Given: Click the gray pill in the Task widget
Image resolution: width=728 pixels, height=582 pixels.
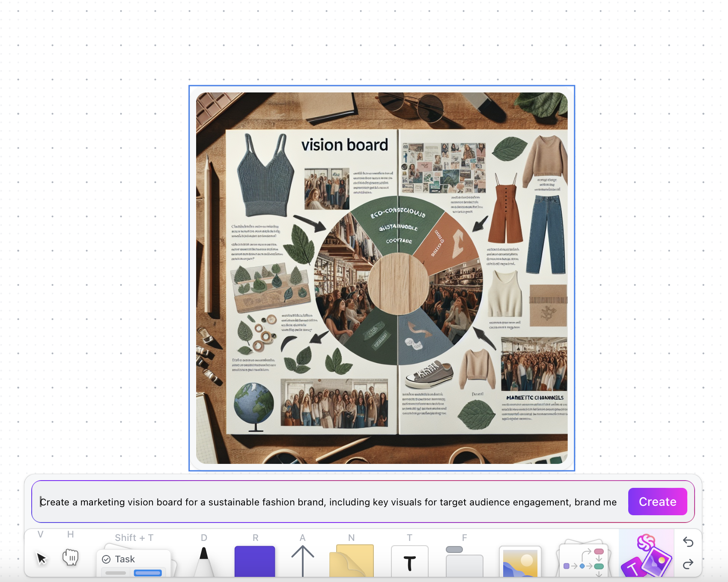Looking at the screenshot, I should (x=115, y=573).
